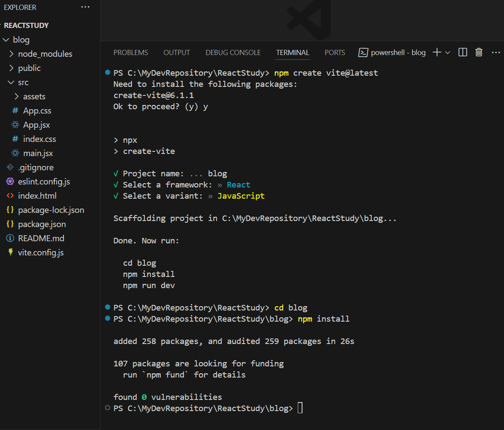Click the powershell terminal icon
The image size is (504, 430).
point(363,52)
